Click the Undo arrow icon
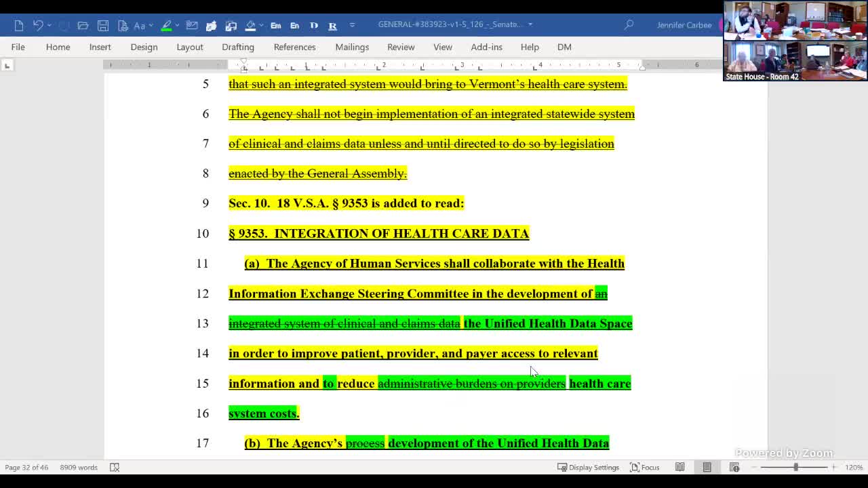The width and height of the screenshot is (868, 488). click(x=38, y=25)
